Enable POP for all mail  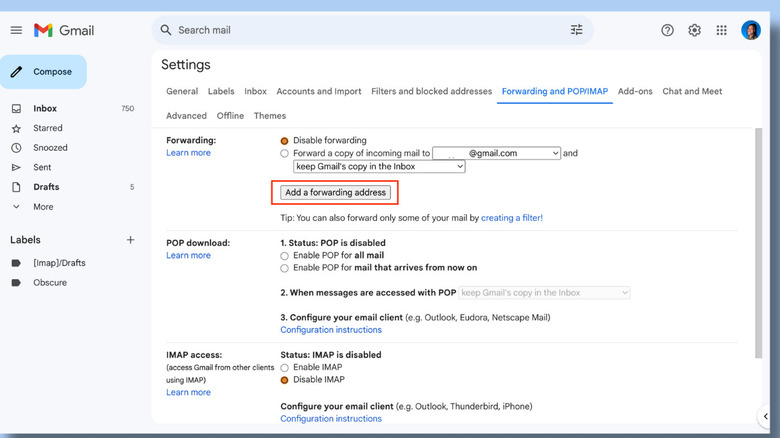click(285, 256)
